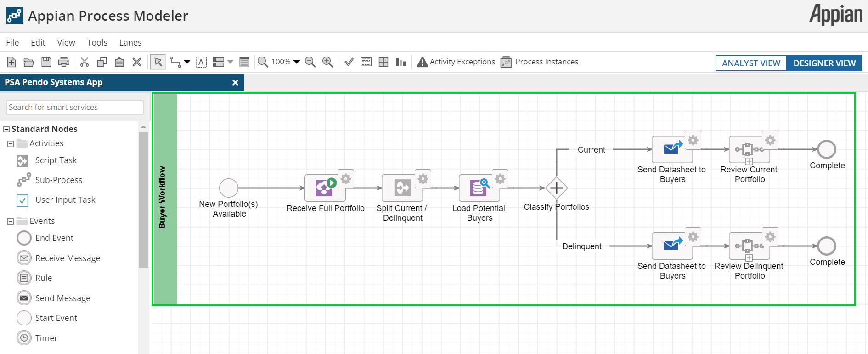Print the process model
The width and height of the screenshot is (868, 354).
(64, 62)
